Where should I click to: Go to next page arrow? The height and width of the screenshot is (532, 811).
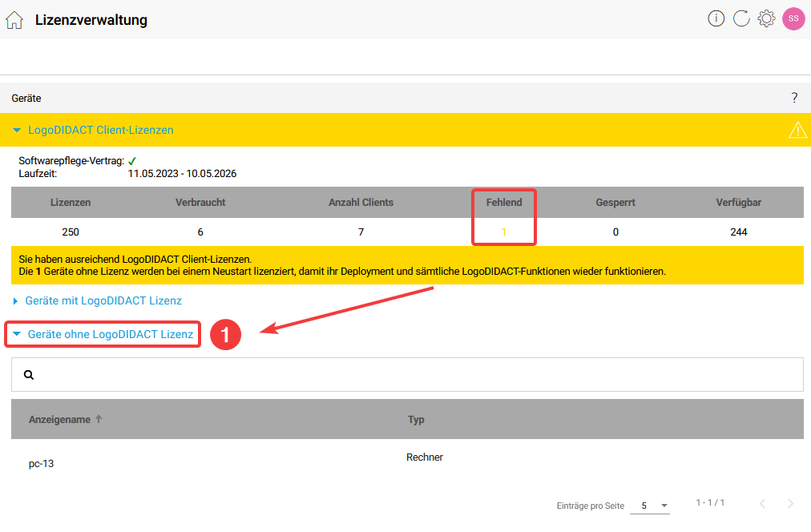coord(790,504)
